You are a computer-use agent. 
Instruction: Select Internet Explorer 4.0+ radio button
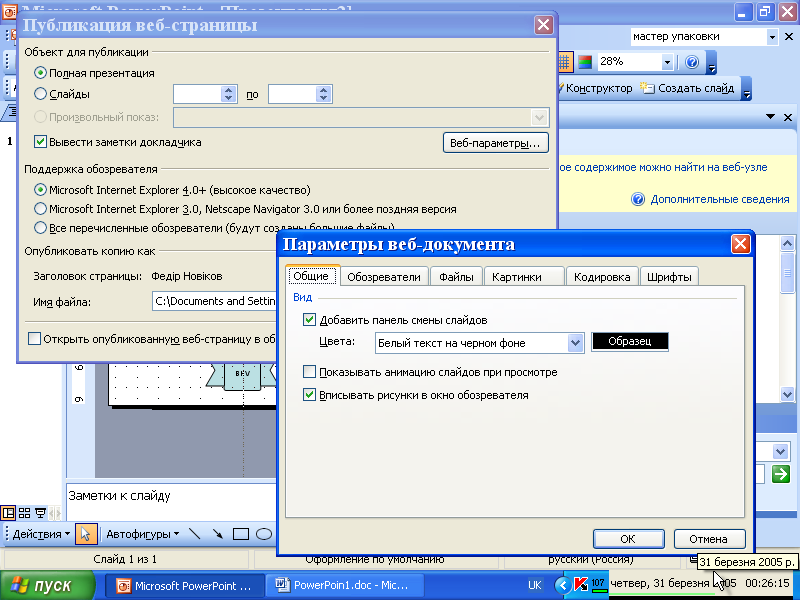click(40, 190)
